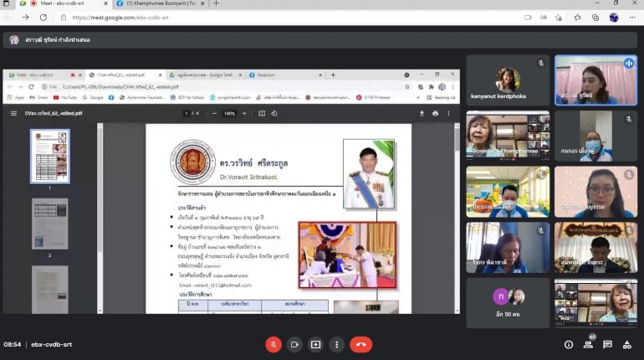This screenshot has height=360, width=644.
Task: Click the 'อีก 50 คน' more participants tile
Action: click(x=509, y=302)
